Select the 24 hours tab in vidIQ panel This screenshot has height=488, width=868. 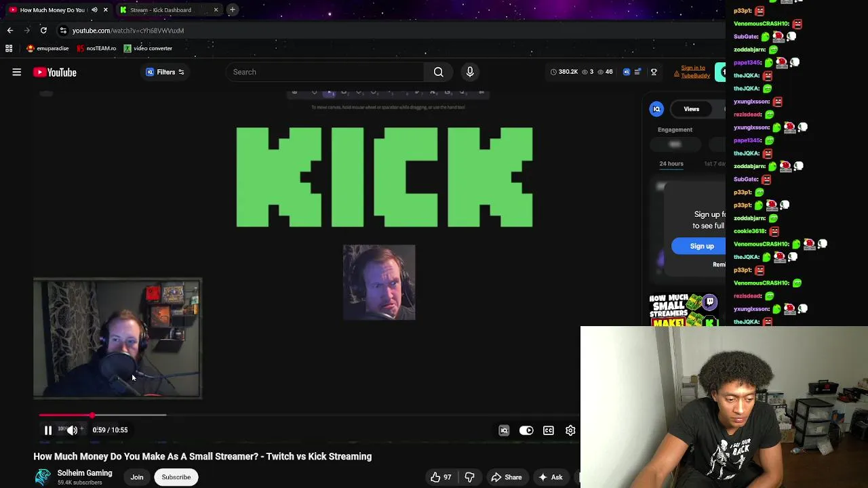[x=671, y=164]
